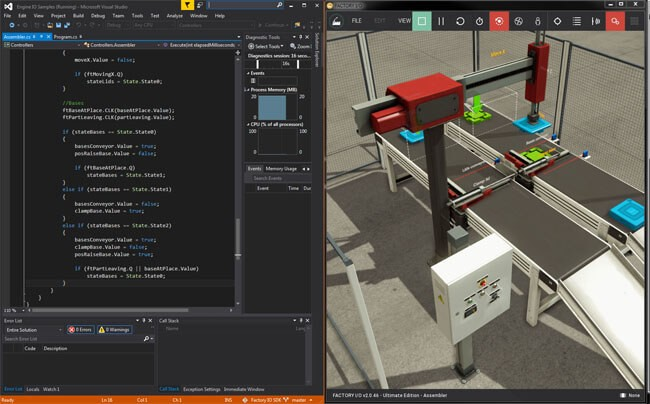The image size is (650, 404).
Task: Click the reset simulation circular arrow icon
Action: point(460,20)
